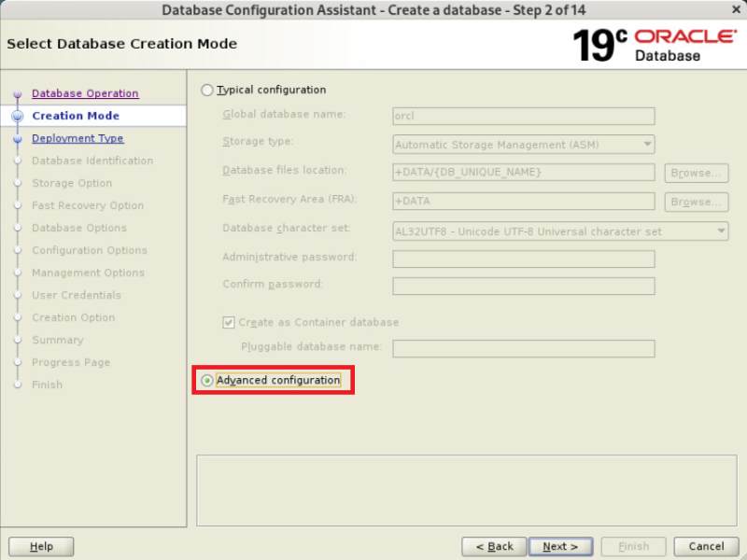Screen dimensions: 747x560
Task: Click the Oracle 19c Database logo
Action: [x=655, y=45]
